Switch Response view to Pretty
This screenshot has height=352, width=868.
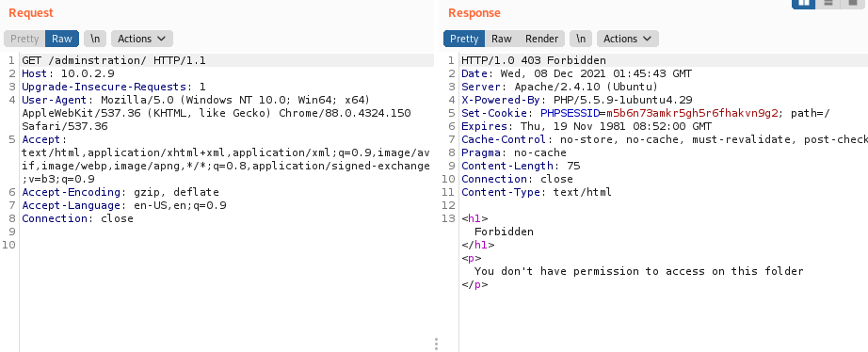[x=464, y=39]
